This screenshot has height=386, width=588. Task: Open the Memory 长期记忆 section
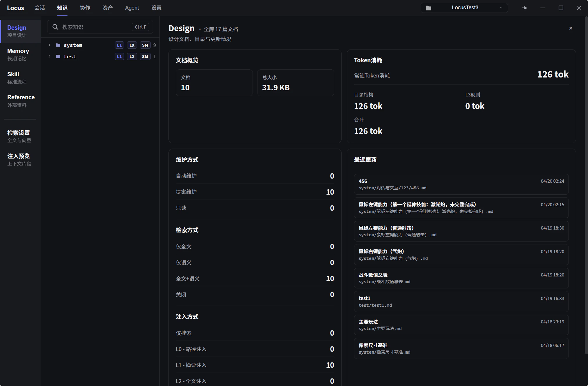(x=18, y=54)
